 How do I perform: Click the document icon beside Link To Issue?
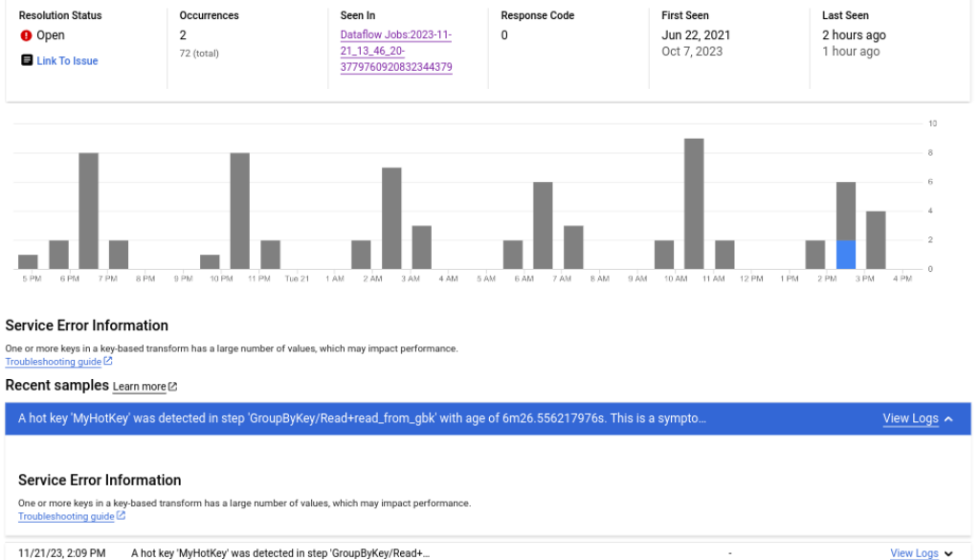[27, 60]
